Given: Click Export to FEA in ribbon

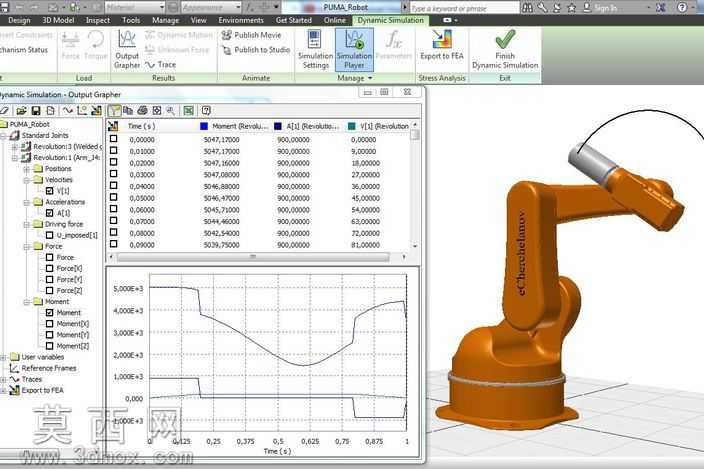Looking at the screenshot, I should [442, 45].
